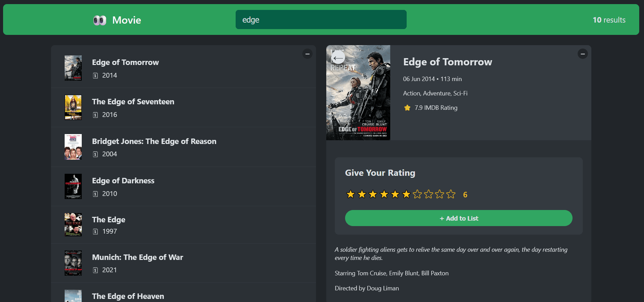Click the back arrow on movie poster

tap(338, 58)
